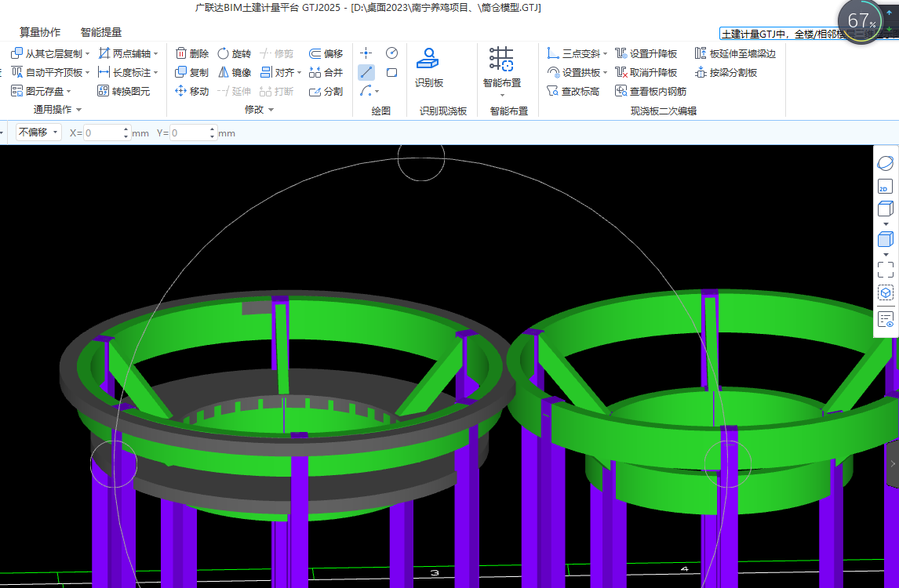Switch to 2D view
The height and width of the screenshot is (588, 899).
tap(885, 187)
